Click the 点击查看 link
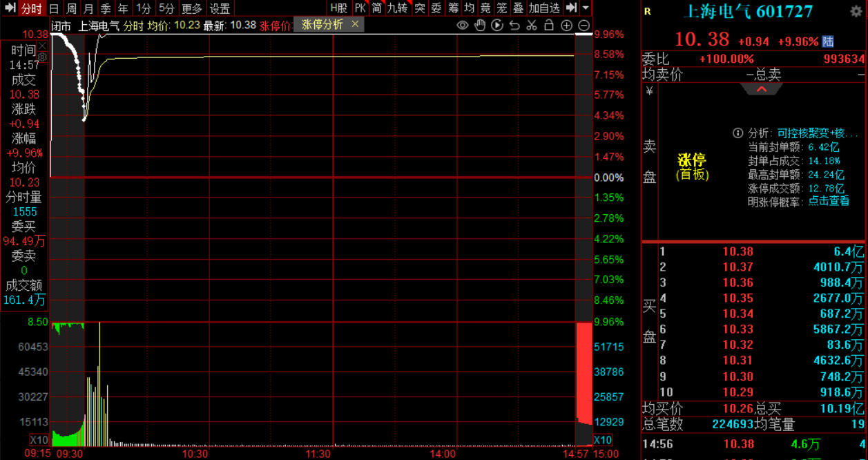This screenshot has height=460, width=868. pos(829,201)
